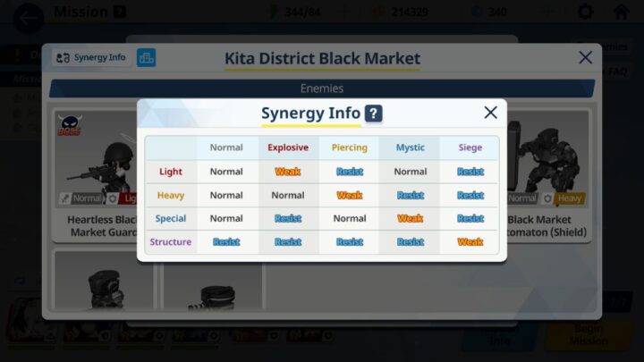Close the Kita District Black Market panel

click(x=585, y=57)
